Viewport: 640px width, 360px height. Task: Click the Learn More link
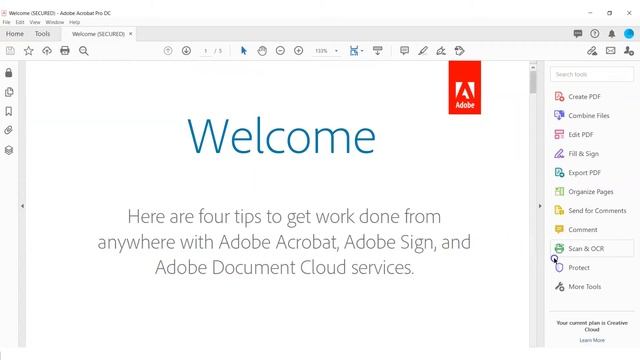click(x=592, y=340)
